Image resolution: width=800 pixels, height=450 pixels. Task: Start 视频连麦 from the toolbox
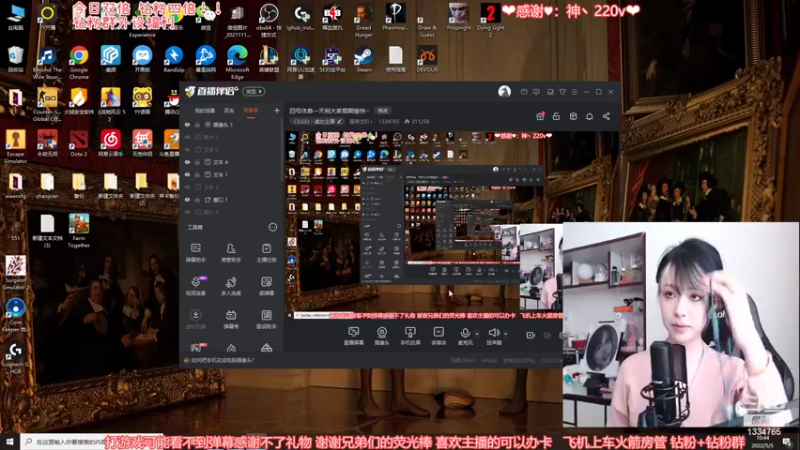195,286
